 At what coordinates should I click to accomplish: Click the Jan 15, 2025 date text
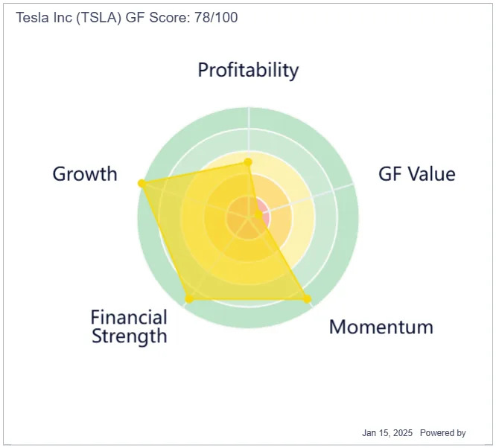[x=387, y=433]
